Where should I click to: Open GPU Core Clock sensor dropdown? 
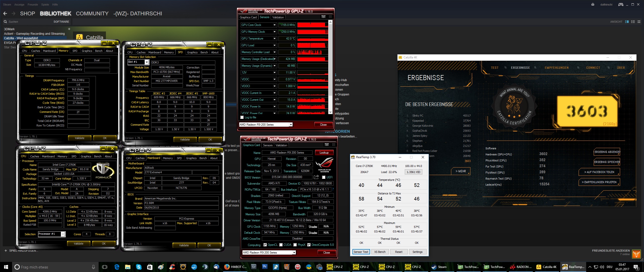pyautogui.click(x=274, y=25)
